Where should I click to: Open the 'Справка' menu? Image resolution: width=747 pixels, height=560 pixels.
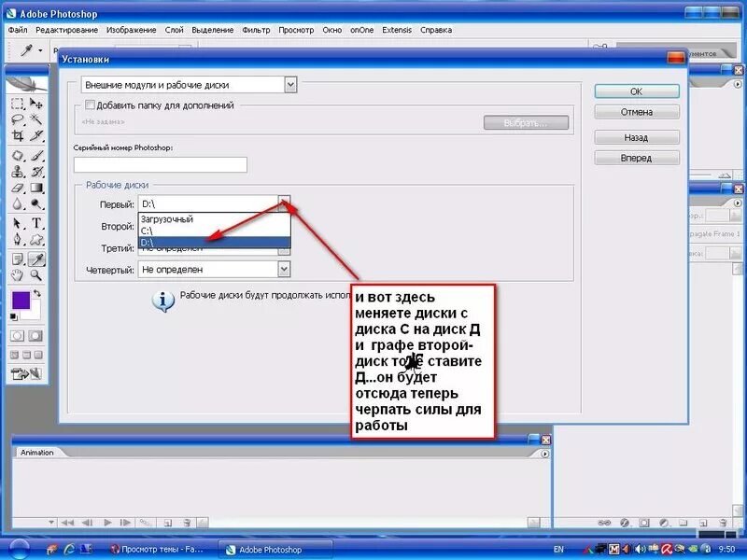[436, 30]
